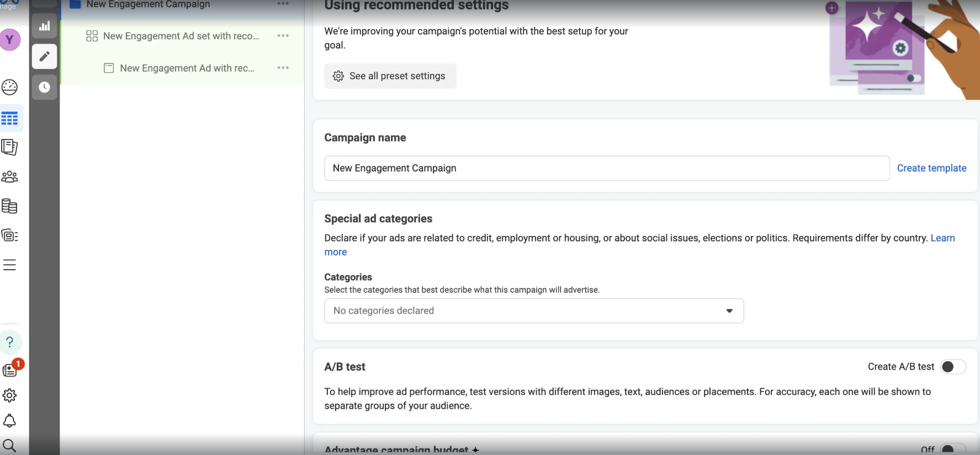Expand the No categories declared dropdown
Image resolution: width=980 pixels, height=455 pixels.
(533, 311)
